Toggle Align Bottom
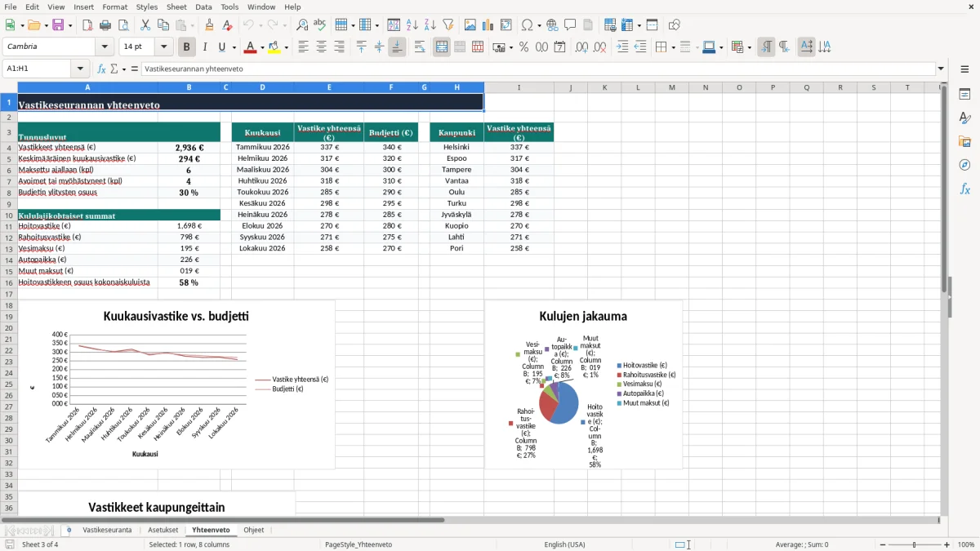 (x=397, y=47)
